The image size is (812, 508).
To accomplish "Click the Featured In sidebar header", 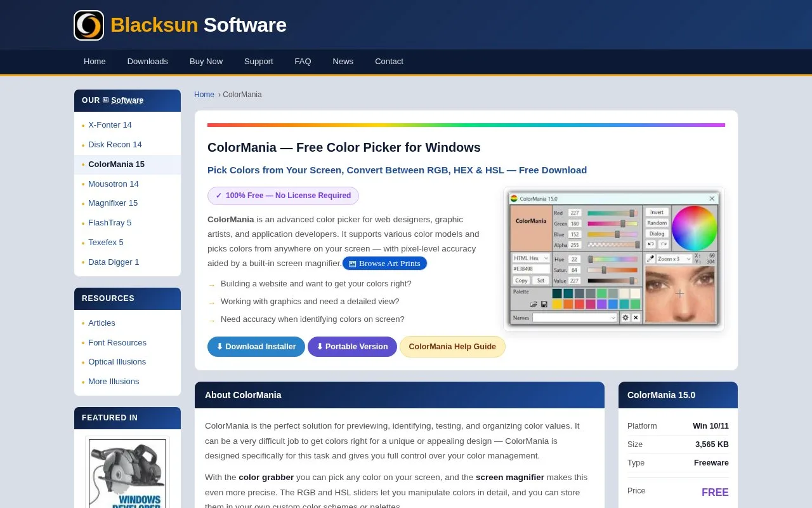I will (x=128, y=418).
